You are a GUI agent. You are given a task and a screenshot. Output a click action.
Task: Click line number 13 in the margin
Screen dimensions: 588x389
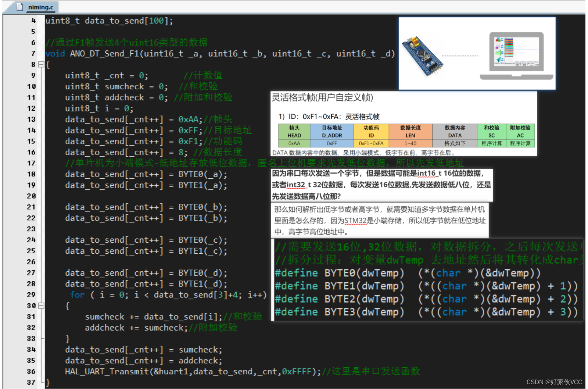click(32, 119)
